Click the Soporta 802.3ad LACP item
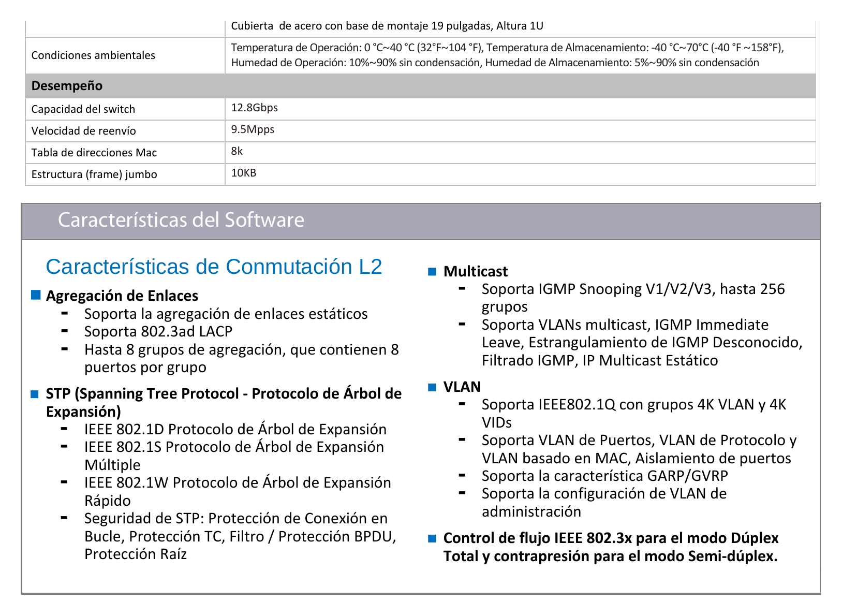842x616 pixels. [158, 331]
